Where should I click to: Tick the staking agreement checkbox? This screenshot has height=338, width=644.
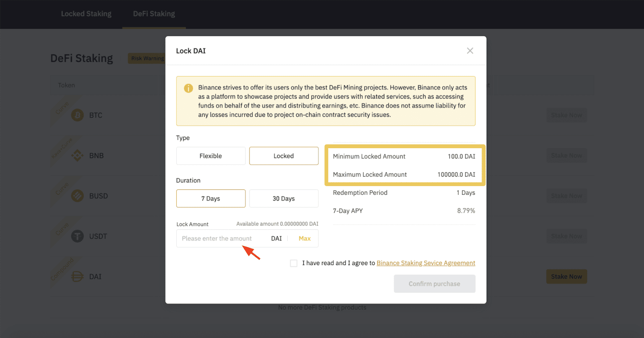tap(294, 263)
